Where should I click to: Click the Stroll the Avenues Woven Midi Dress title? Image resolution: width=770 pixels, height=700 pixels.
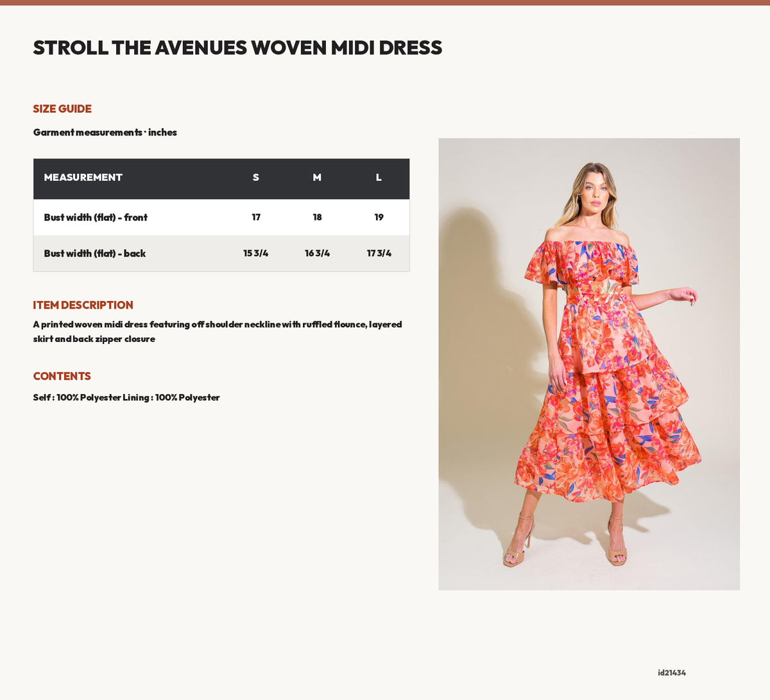pos(237,47)
